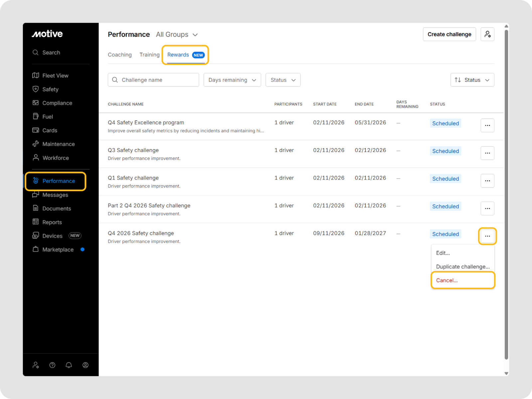Click the Create challenge button
Screen dimensions: 532x399
coord(449,34)
